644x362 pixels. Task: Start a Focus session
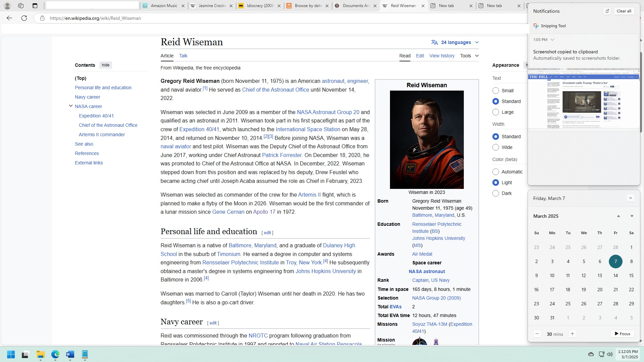tap(622, 334)
